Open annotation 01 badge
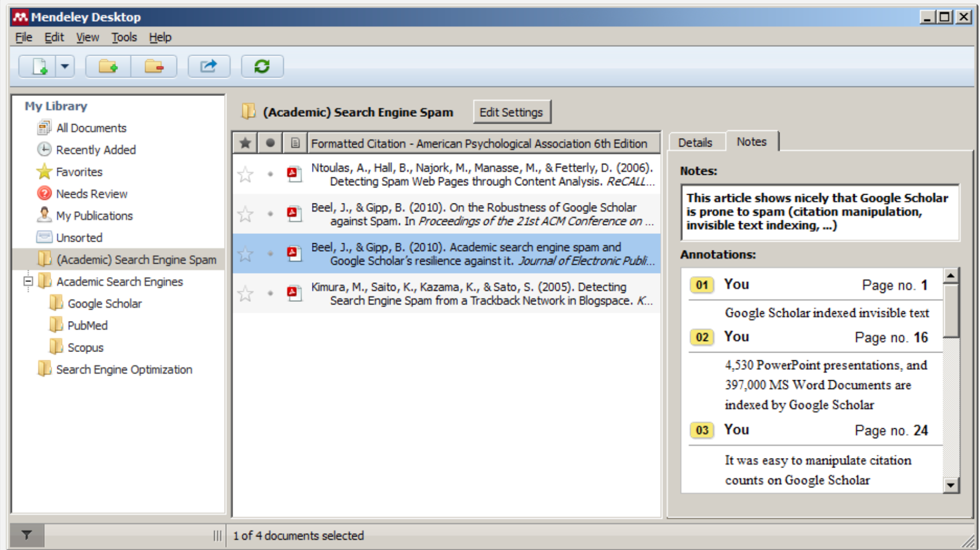 (702, 285)
